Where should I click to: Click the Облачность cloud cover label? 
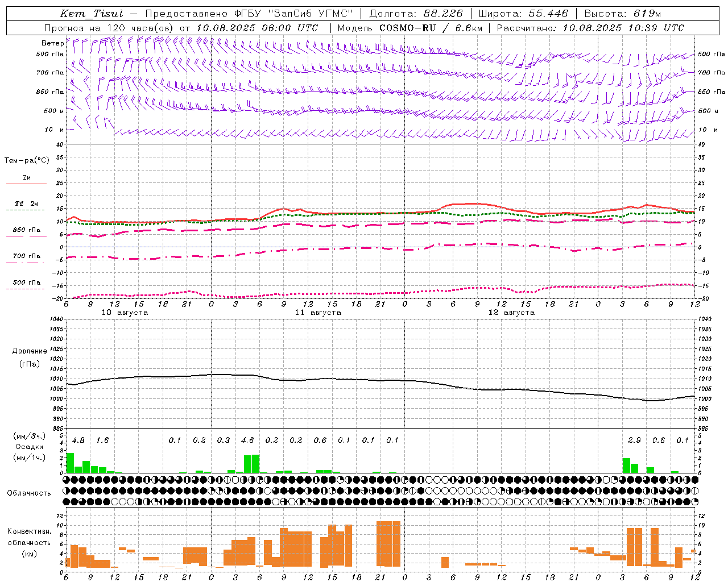tap(29, 493)
